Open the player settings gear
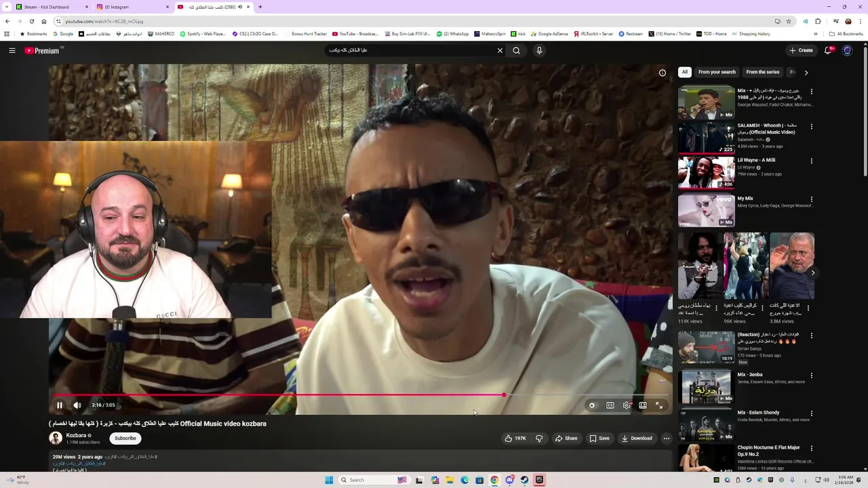The image size is (868, 488). [x=627, y=405]
